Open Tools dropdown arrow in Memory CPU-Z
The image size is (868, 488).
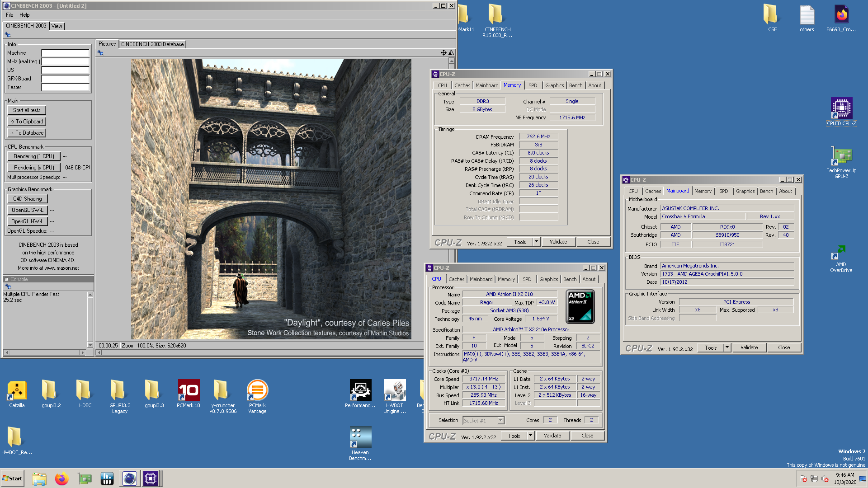(x=537, y=242)
